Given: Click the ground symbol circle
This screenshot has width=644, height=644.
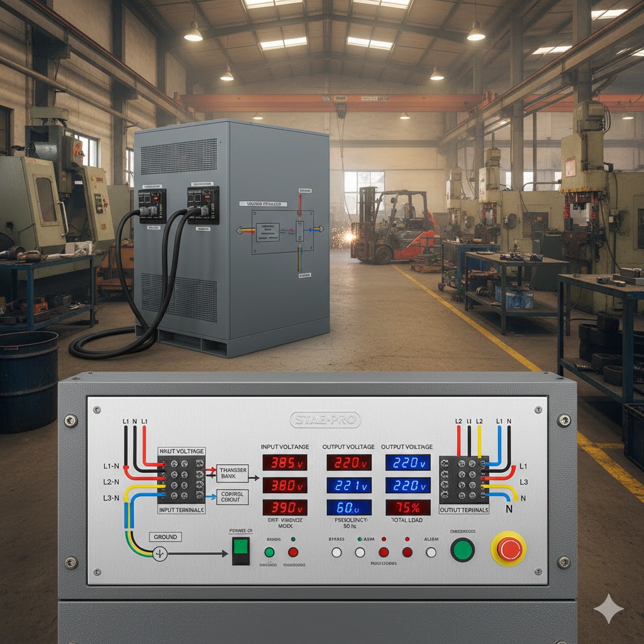Looking at the screenshot, I should [160, 554].
